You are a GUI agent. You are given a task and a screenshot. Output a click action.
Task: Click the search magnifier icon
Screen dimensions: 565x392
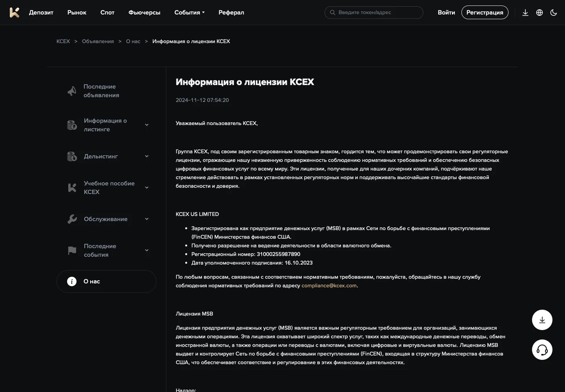pyautogui.click(x=332, y=13)
